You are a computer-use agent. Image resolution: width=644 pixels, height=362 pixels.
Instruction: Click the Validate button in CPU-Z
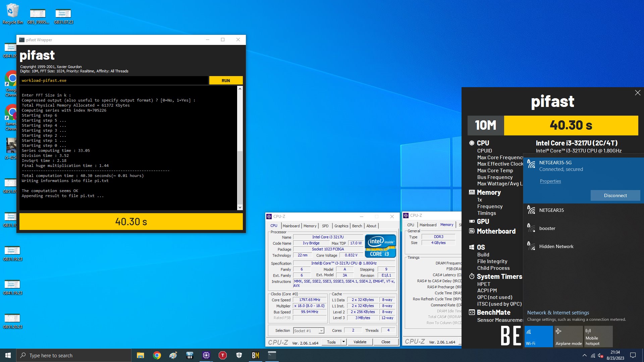[360, 342]
